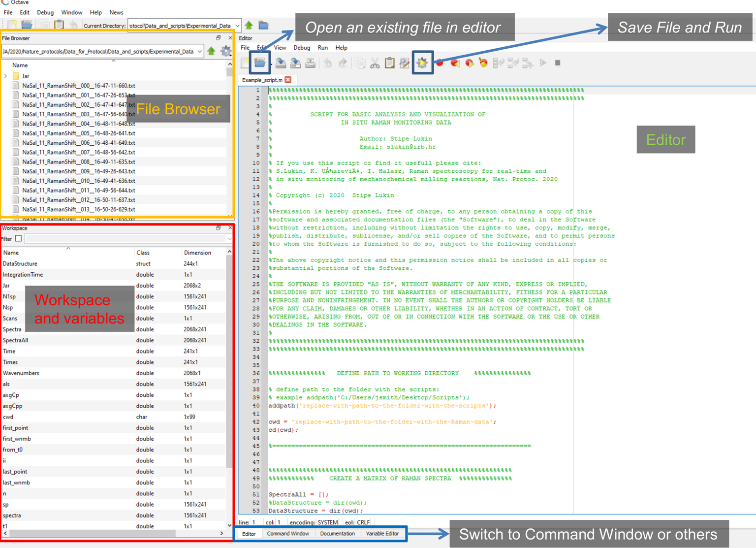
Task: Click debugger Step Out icon
Action: pos(528,63)
